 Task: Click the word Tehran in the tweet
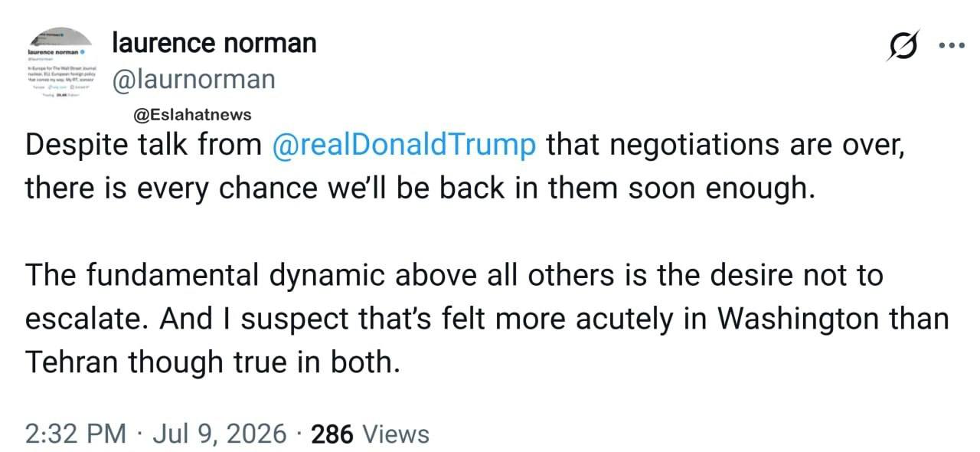73,362
